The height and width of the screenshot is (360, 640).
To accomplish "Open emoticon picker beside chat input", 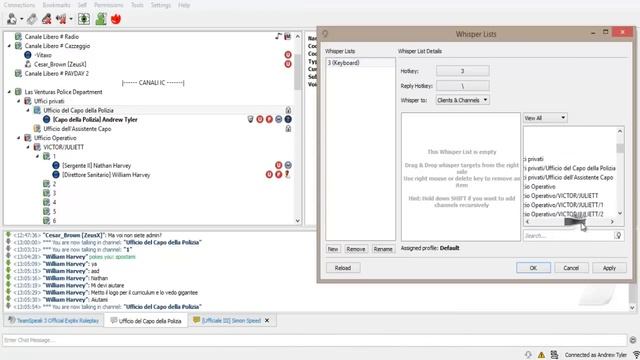I will (633, 340).
